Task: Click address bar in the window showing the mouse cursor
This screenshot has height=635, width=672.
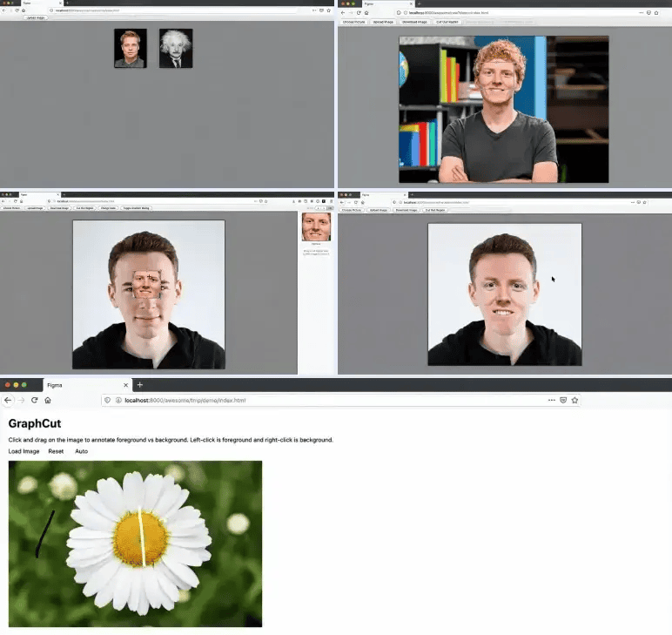Action: pyautogui.click(x=519, y=202)
